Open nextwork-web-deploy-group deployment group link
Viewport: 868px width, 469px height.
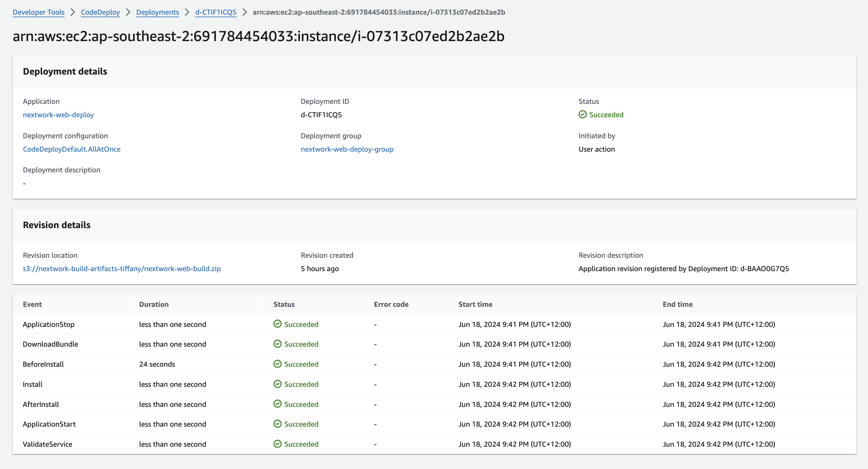[347, 149]
